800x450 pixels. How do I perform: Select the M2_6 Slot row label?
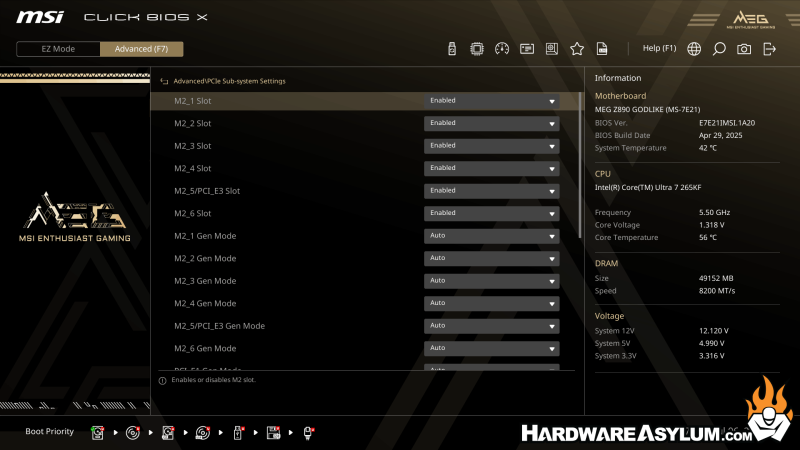coord(192,213)
